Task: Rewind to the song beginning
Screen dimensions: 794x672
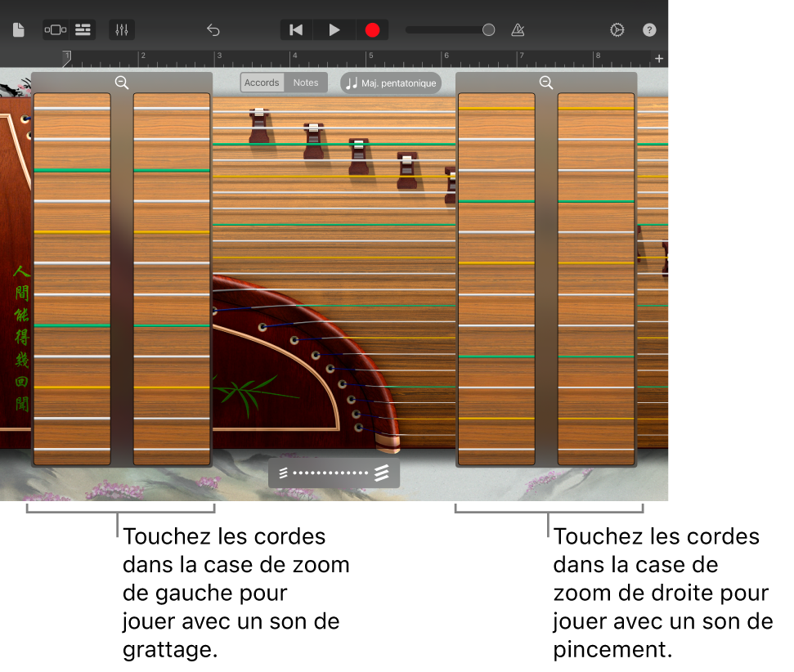Action: pos(295,29)
